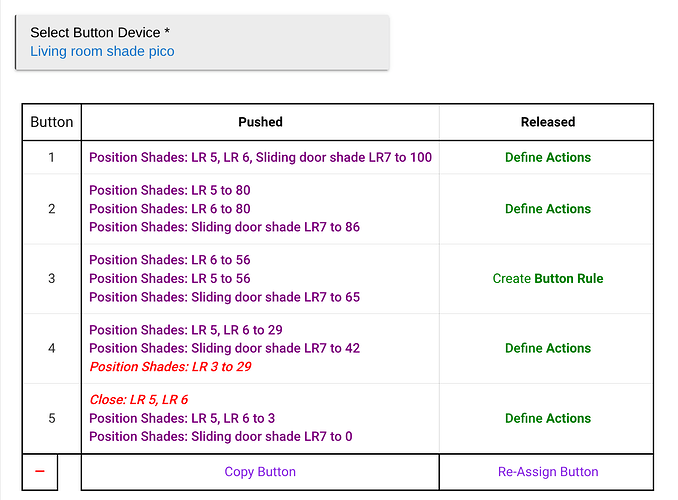Open button 2 released Define Actions
The height and width of the screenshot is (500, 678).
(x=547, y=209)
